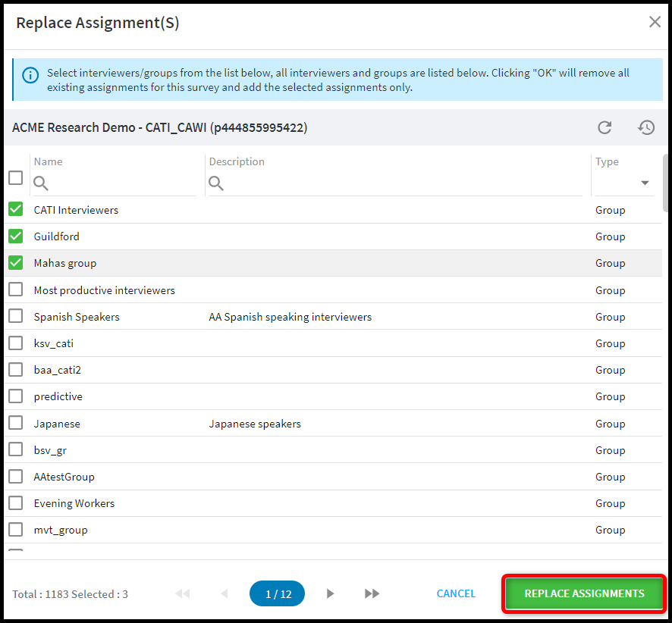Open the assignment history icon
This screenshot has height=623, width=672.
[646, 127]
